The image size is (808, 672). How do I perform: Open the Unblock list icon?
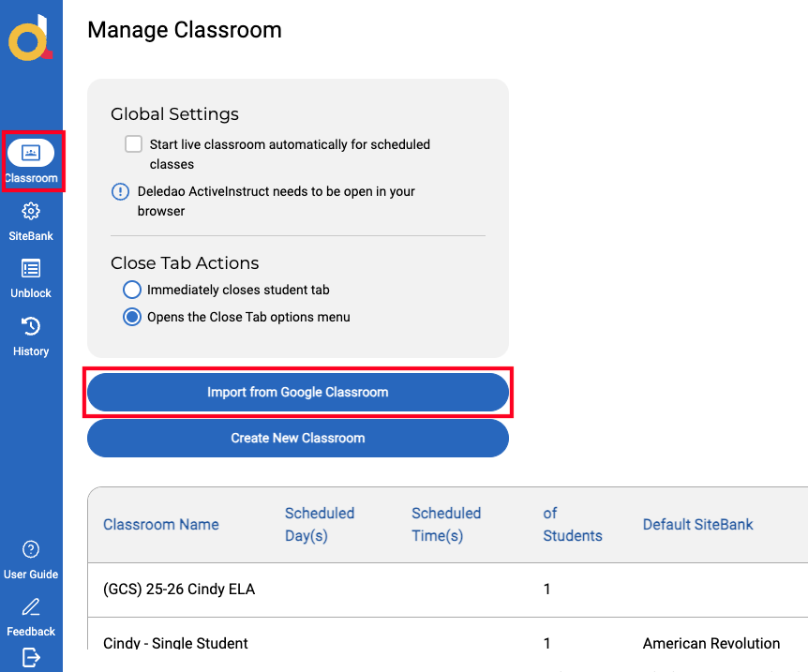[x=31, y=268]
